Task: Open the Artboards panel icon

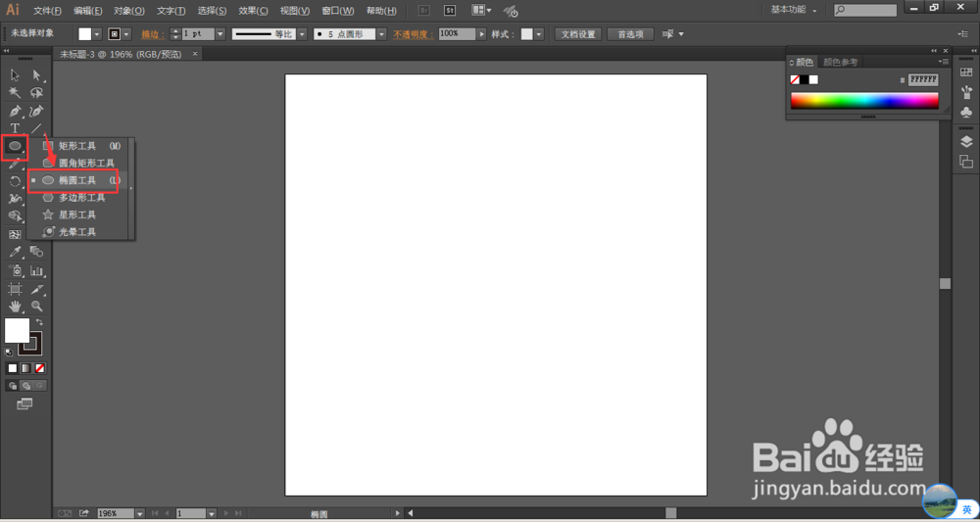Action: click(965, 161)
